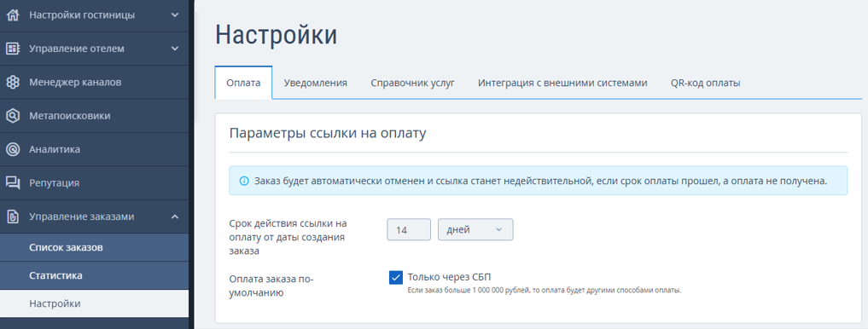Switch to the Уведомления tab
This screenshot has width=868, height=329.
[316, 83]
